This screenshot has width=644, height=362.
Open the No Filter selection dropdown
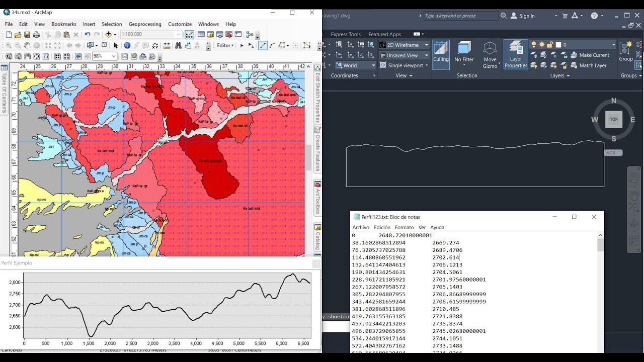point(464,55)
